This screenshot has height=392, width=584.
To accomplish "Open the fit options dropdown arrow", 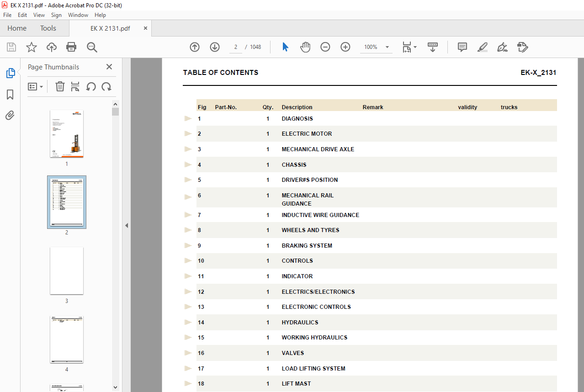I will [x=415, y=47].
